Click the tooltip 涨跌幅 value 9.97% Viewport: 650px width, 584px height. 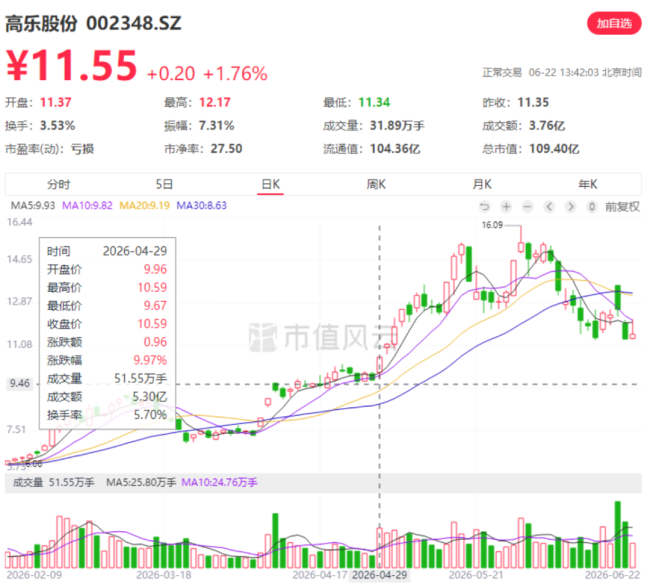(150, 360)
